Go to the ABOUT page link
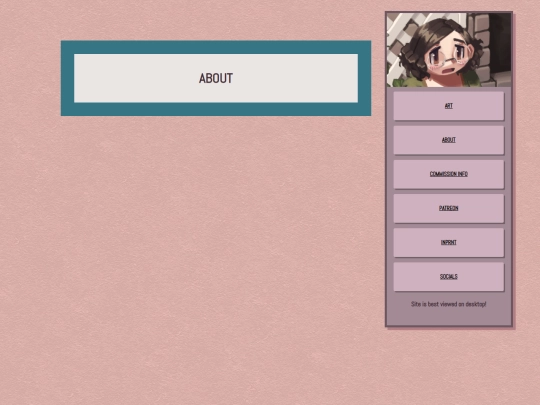Image resolution: width=540 pixels, height=405 pixels. click(448, 140)
